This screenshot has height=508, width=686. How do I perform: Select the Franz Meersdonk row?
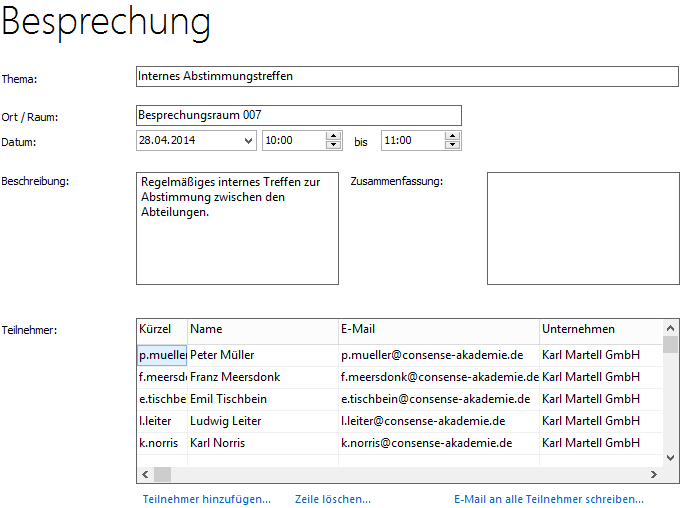click(x=262, y=377)
